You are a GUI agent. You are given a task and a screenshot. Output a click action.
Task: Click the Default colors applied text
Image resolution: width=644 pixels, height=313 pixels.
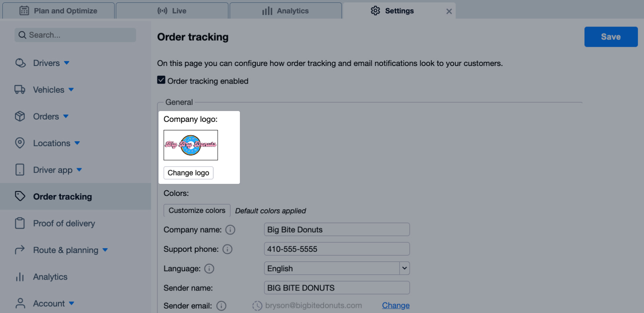pos(270,211)
